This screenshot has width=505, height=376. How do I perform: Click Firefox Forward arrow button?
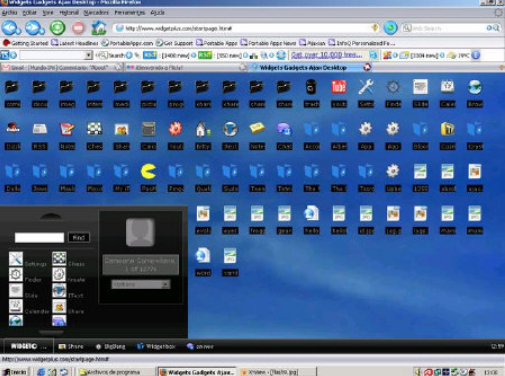[35, 28]
